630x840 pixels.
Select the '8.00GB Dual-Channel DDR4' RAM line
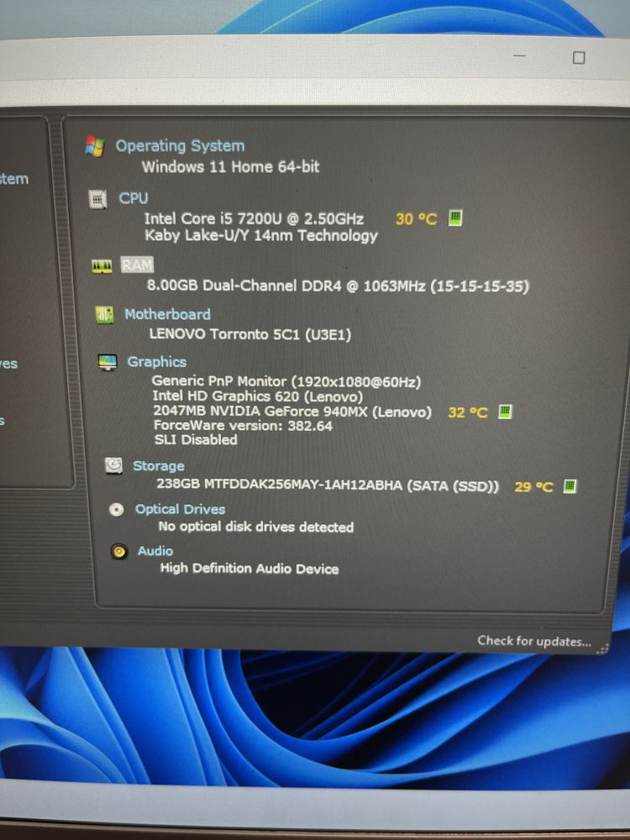click(338, 286)
